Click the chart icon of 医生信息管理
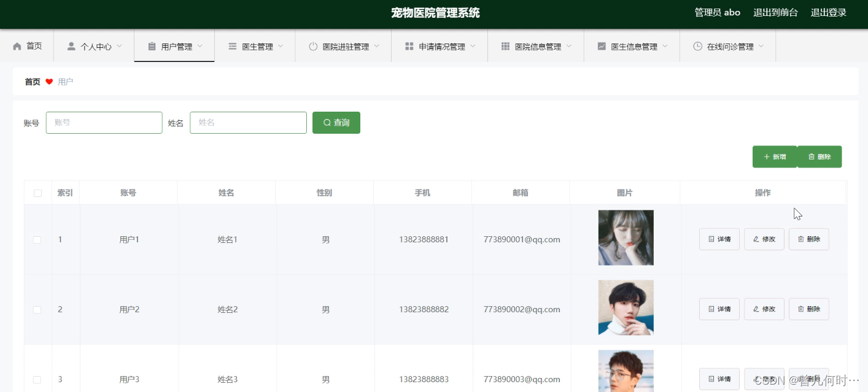Image resolution: width=868 pixels, height=392 pixels. [602, 46]
